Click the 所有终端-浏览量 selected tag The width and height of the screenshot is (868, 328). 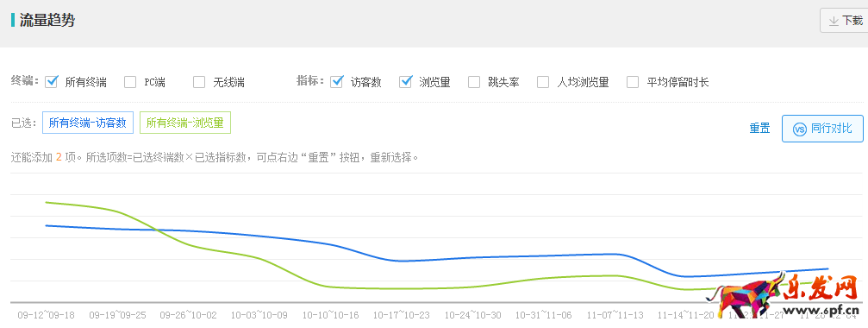point(185,123)
